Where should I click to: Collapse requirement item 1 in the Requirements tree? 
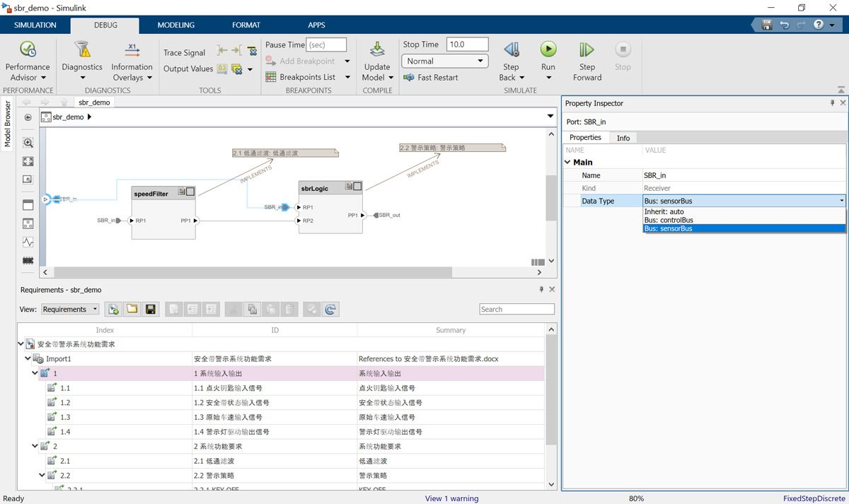point(34,373)
